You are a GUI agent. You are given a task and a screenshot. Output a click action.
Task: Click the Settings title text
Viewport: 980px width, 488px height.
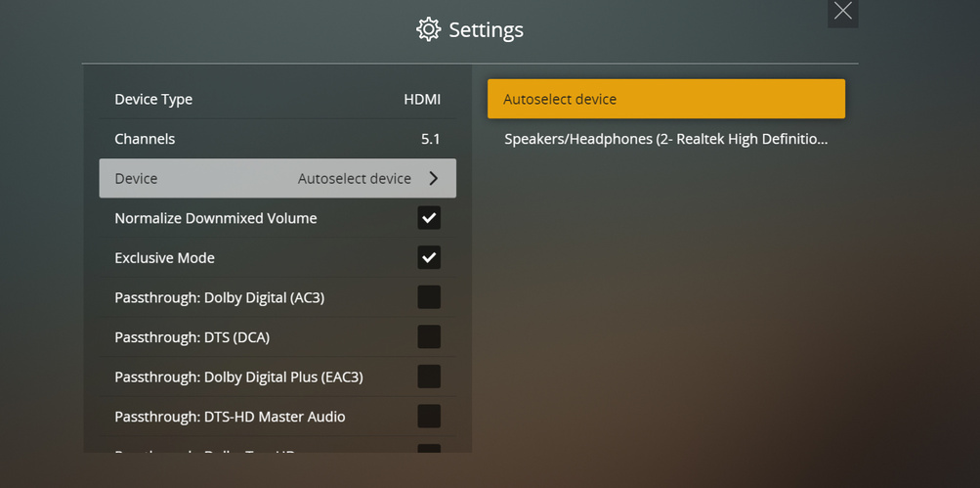click(x=486, y=30)
